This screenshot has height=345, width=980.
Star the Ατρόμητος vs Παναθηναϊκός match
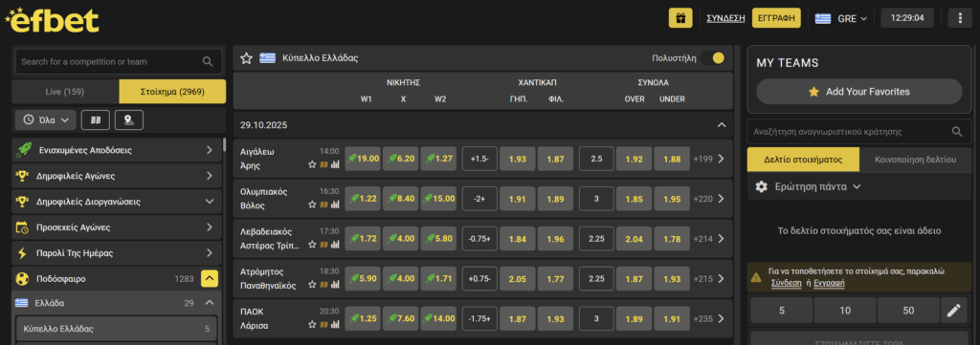click(x=312, y=285)
